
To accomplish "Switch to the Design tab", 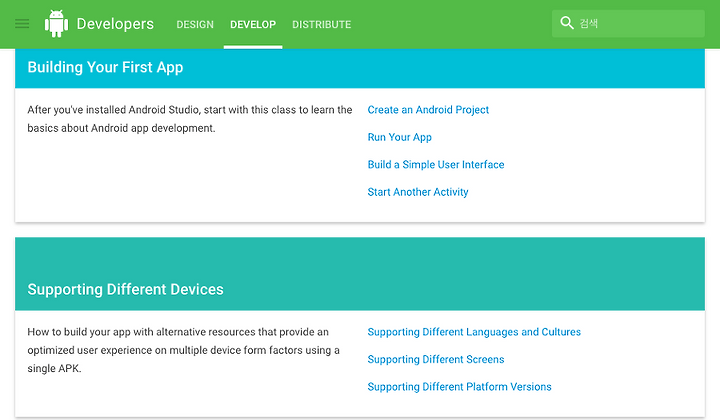I will click(x=195, y=24).
